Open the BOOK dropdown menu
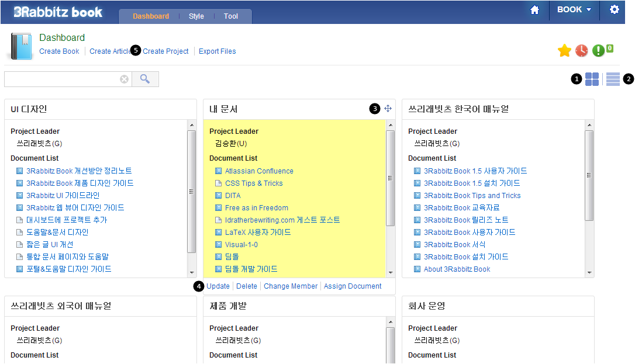This screenshot has width=635, height=364. tap(574, 10)
